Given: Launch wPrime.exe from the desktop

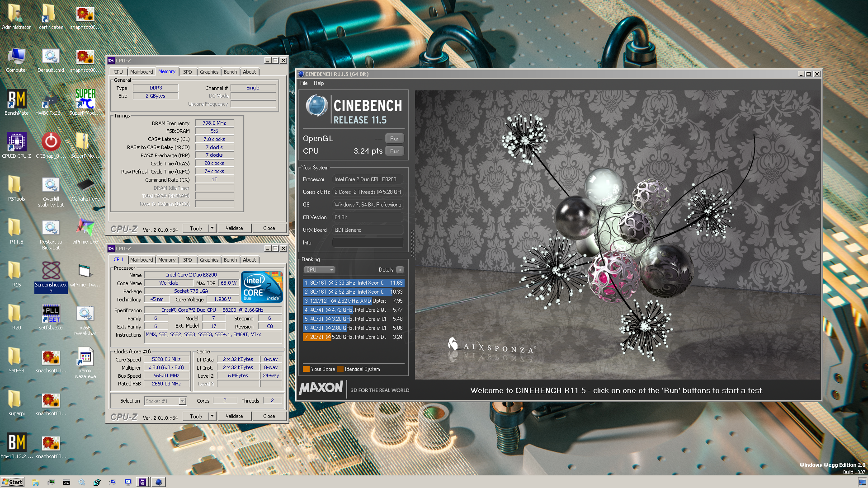Looking at the screenshot, I should (85, 231).
